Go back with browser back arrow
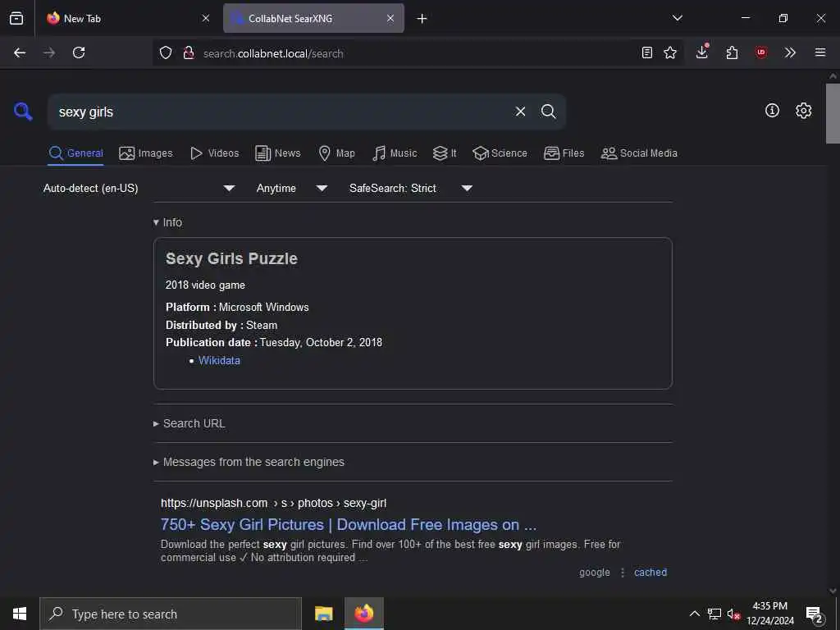This screenshot has width=840, height=630. point(20,52)
